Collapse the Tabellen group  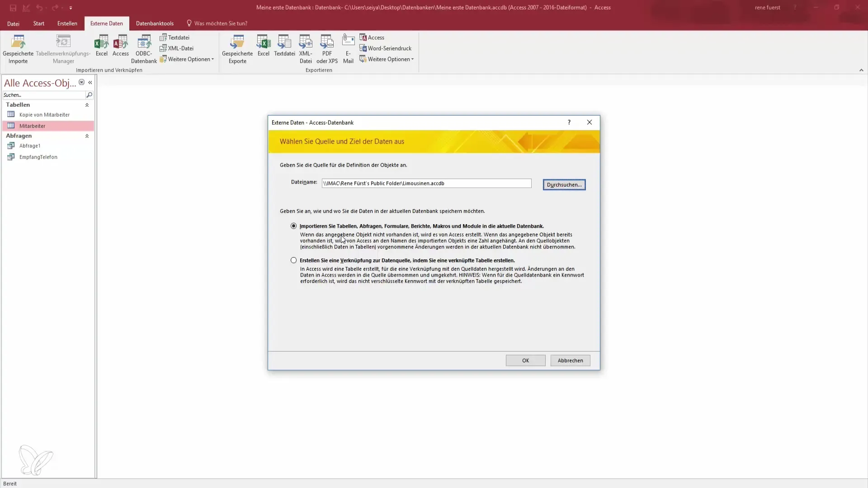point(87,105)
